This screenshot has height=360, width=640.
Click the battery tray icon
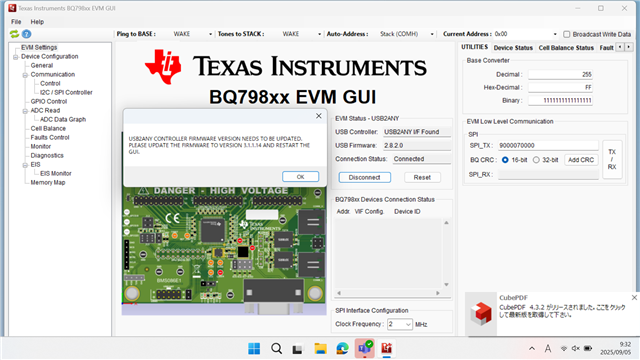click(x=588, y=349)
